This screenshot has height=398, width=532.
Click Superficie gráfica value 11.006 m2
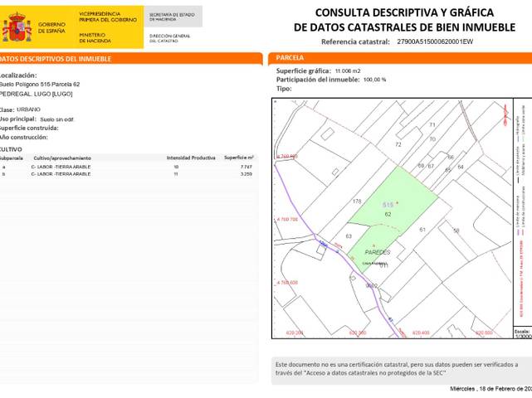tap(348, 70)
